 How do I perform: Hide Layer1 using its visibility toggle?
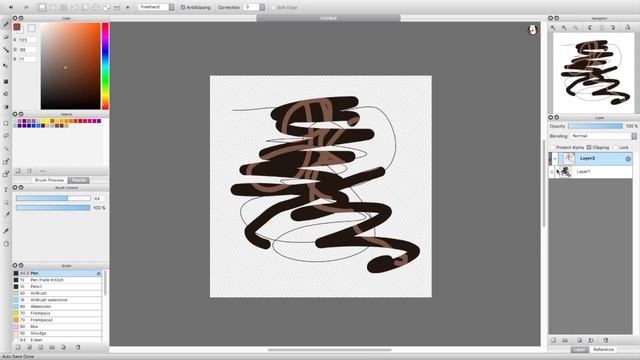click(x=552, y=172)
